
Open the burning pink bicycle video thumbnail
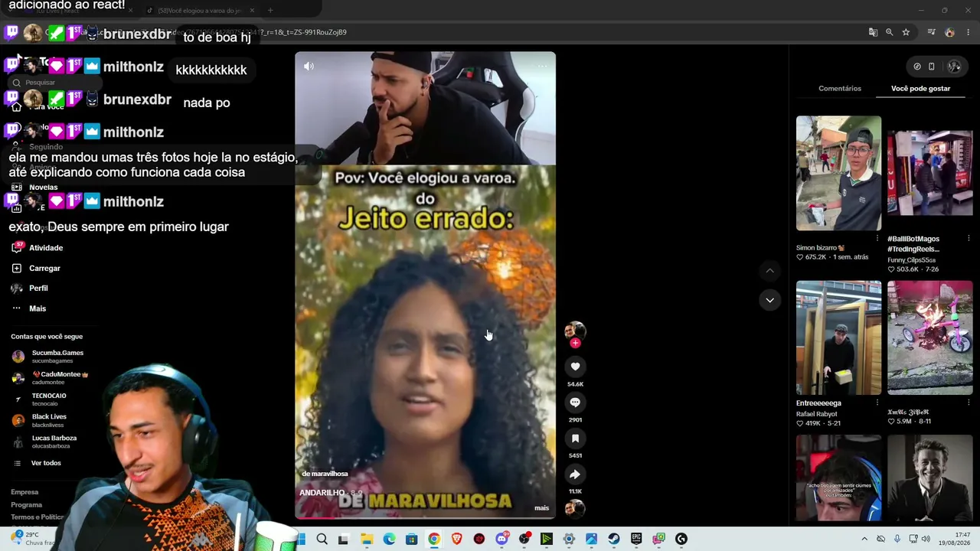point(929,337)
